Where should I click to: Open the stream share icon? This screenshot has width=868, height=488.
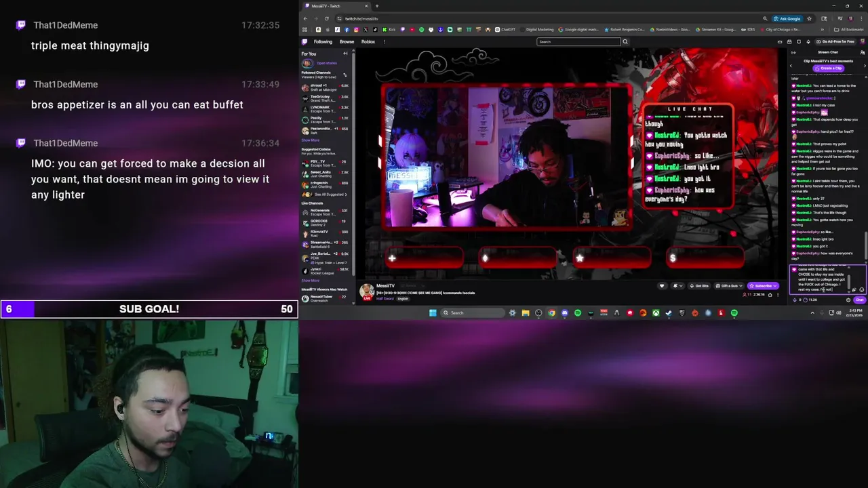tap(770, 295)
